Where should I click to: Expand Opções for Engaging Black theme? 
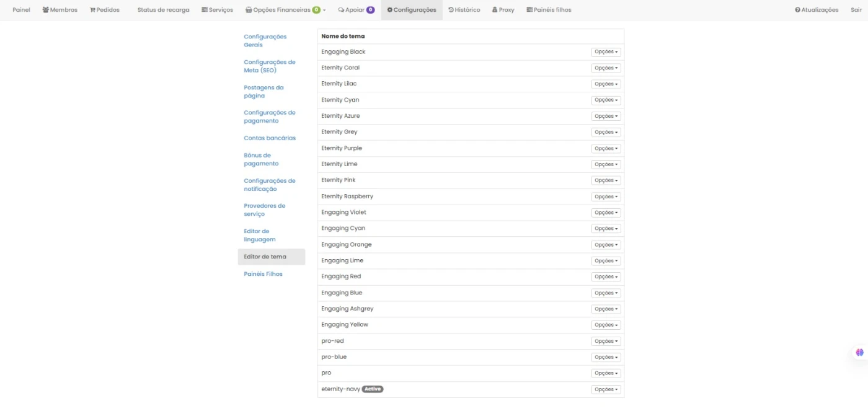[x=606, y=52]
